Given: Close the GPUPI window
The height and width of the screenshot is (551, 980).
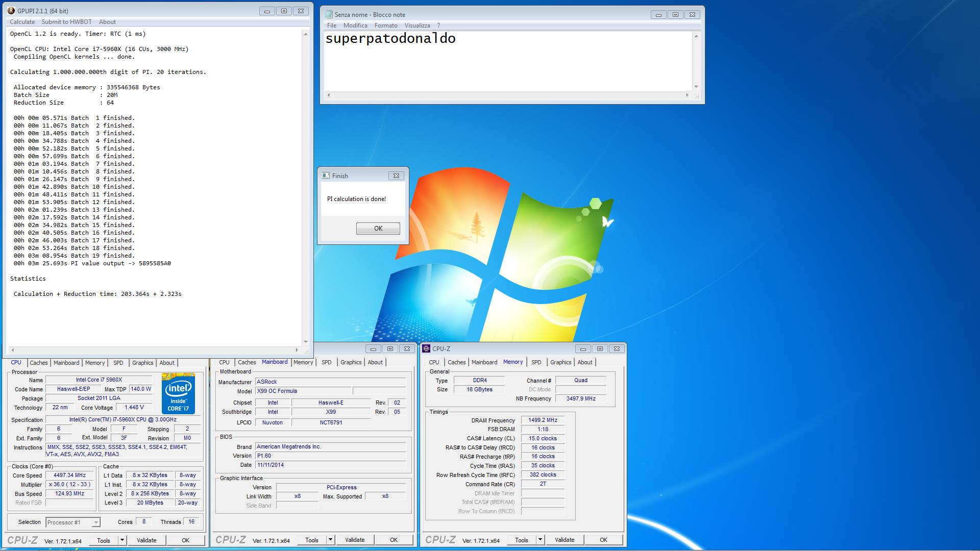Looking at the screenshot, I should pyautogui.click(x=301, y=11).
